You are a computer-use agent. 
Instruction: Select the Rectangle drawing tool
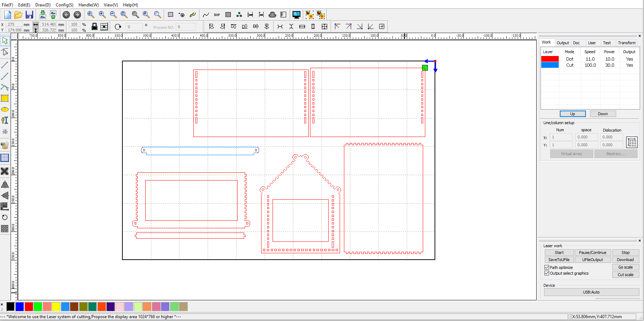(x=5, y=98)
